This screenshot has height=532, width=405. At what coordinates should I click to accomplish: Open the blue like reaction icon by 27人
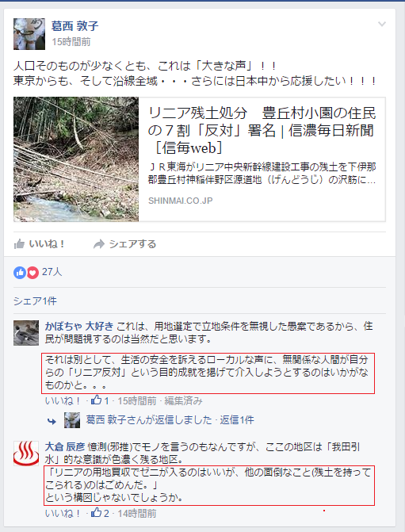[20, 273]
